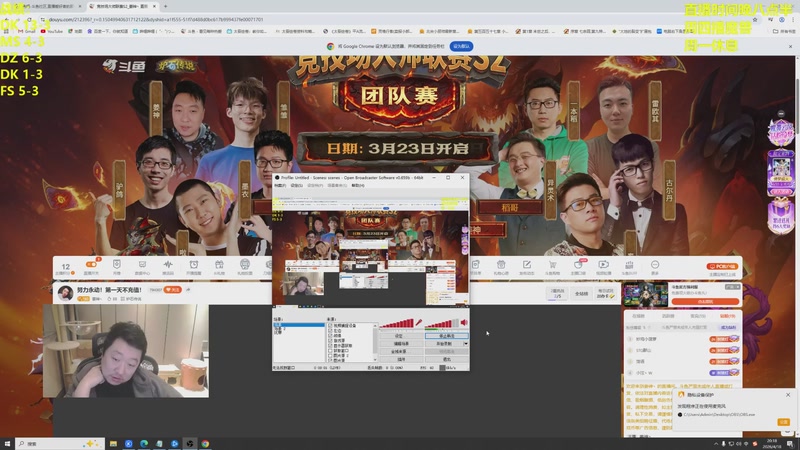800x450 pixels.
Task: Open the OBS icon in Windows taskbar
Action: pos(190,444)
